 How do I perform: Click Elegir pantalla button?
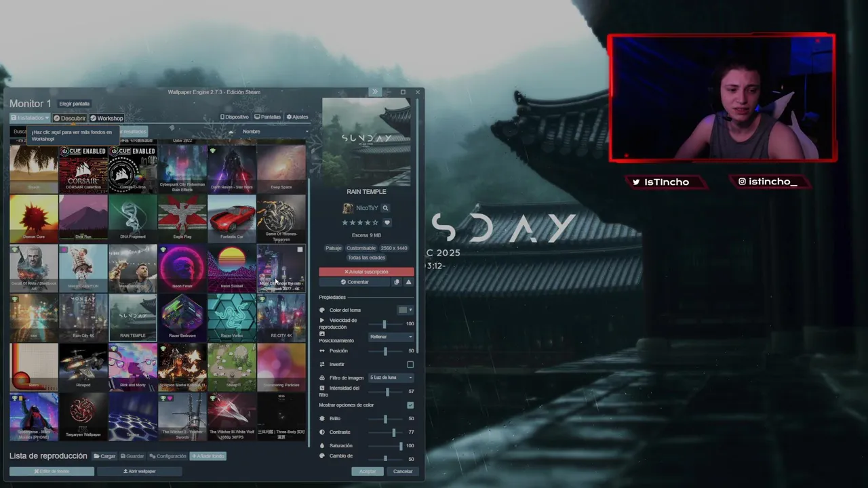[x=74, y=104]
